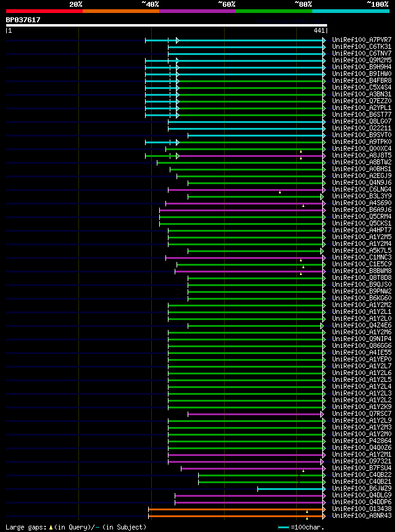Click the UniRef100_A4IE55 label
The height and width of the screenshot is (532, 395).
pos(362,353)
